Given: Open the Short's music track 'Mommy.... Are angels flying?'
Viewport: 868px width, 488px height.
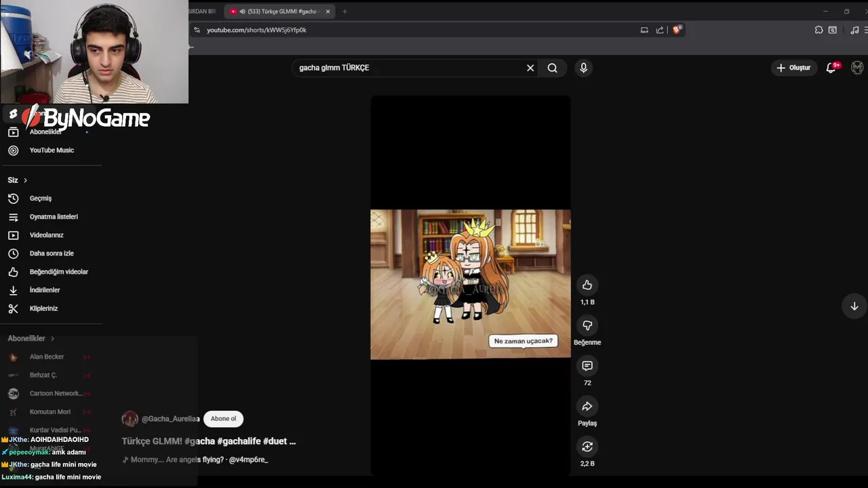Looking at the screenshot, I should click(x=195, y=460).
